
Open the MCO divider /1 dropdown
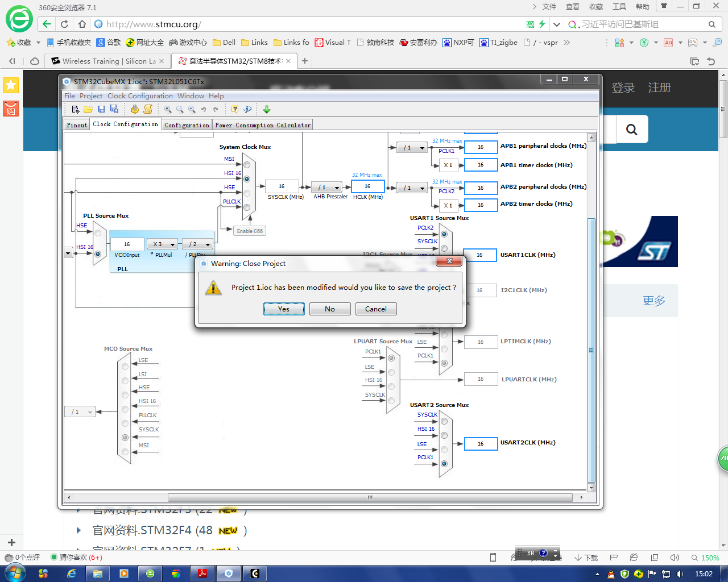(80, 411)
